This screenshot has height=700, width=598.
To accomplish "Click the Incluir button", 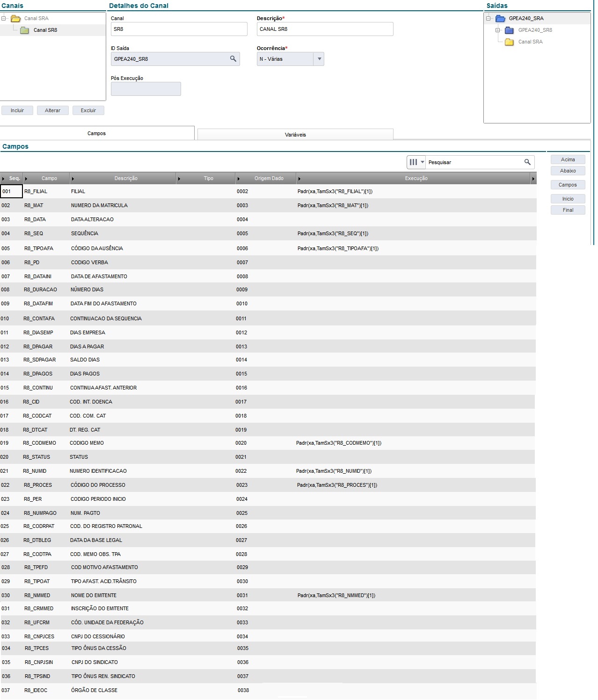I will point(17,110).
